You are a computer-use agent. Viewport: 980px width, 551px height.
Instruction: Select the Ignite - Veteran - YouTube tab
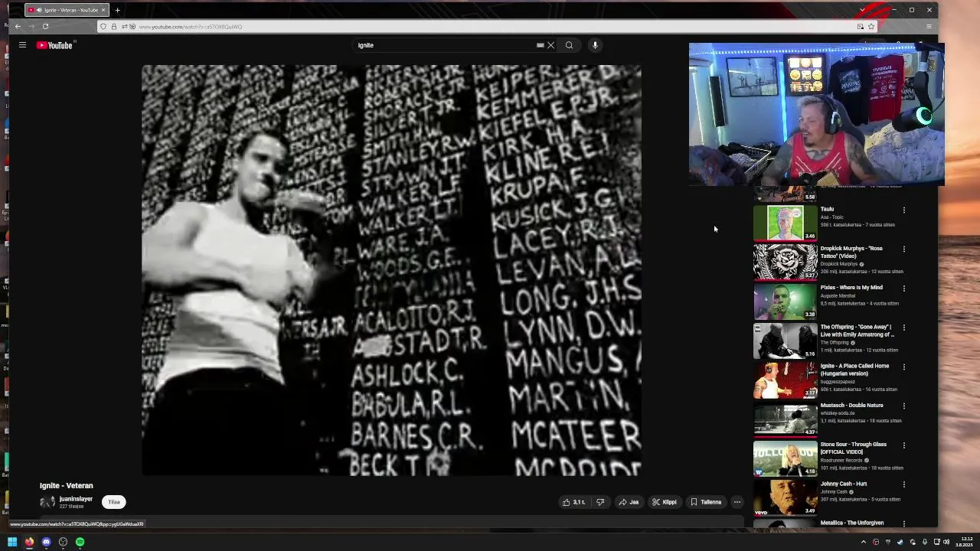(67, 10)
